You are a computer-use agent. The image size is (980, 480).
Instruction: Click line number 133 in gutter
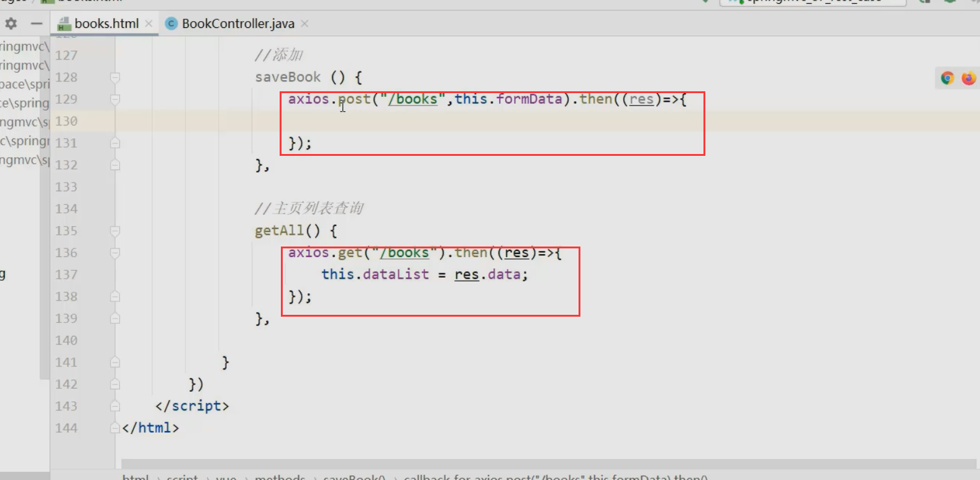click(x=66, y=187)
